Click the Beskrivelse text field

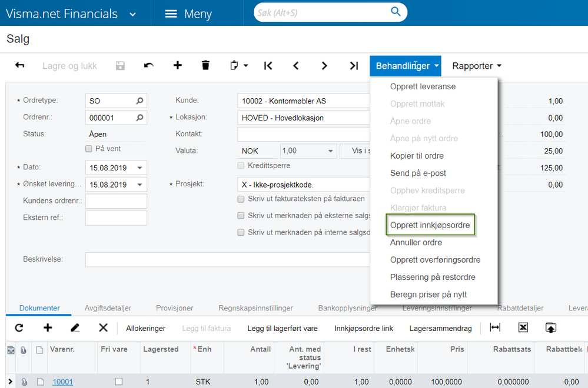(x=228, y=259)
